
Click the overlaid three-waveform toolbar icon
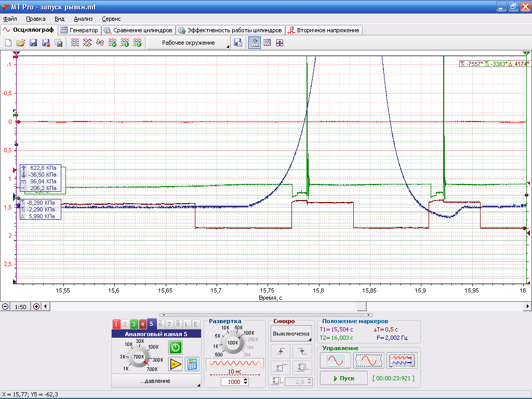coord(87,43)
